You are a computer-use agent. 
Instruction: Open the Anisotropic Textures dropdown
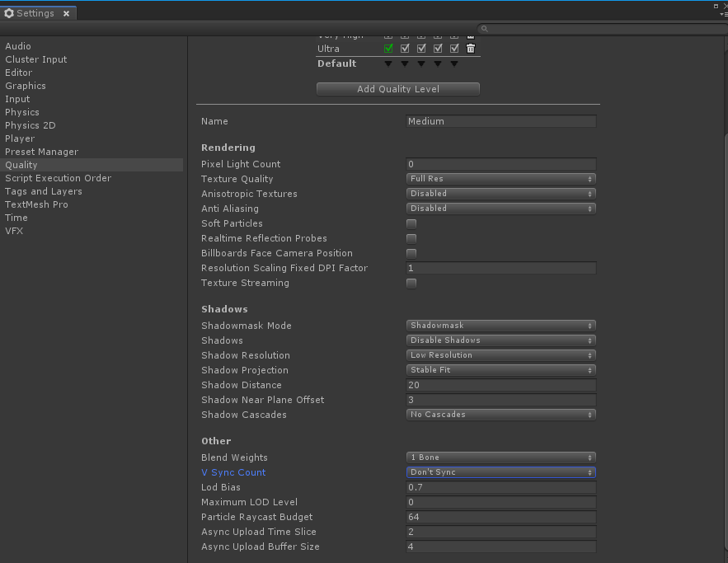[501, 194]
